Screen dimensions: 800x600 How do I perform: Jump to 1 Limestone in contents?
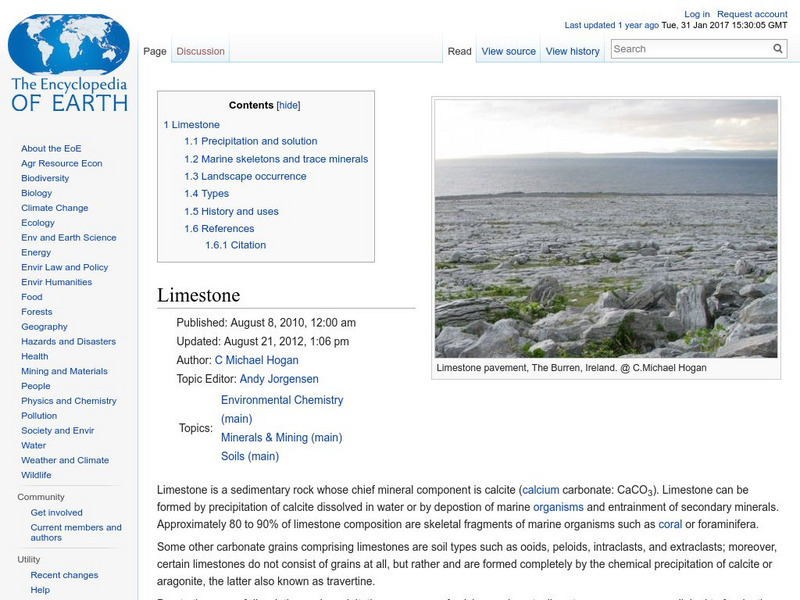coord(192,124)
